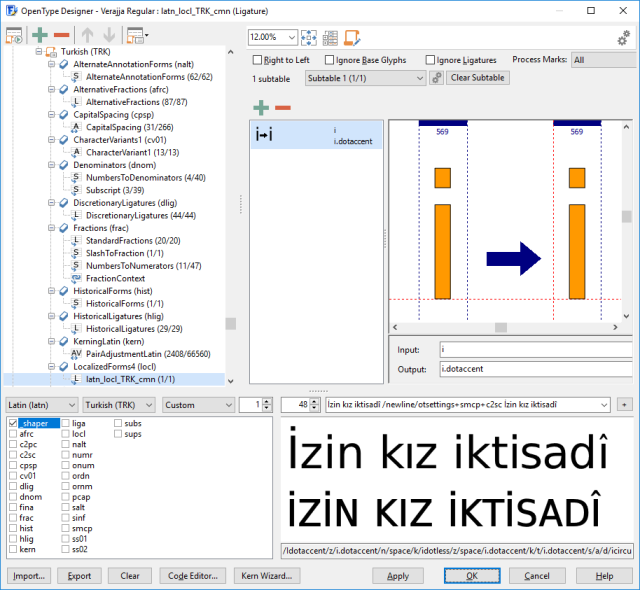Image resolution: width=640 pixels, height=590 pixels.
Task: Click the move down arrow icon
Action: (107, 37)
